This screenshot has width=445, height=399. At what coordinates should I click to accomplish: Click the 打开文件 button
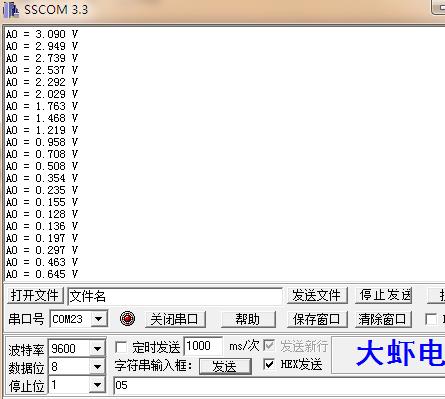point(35,295)
